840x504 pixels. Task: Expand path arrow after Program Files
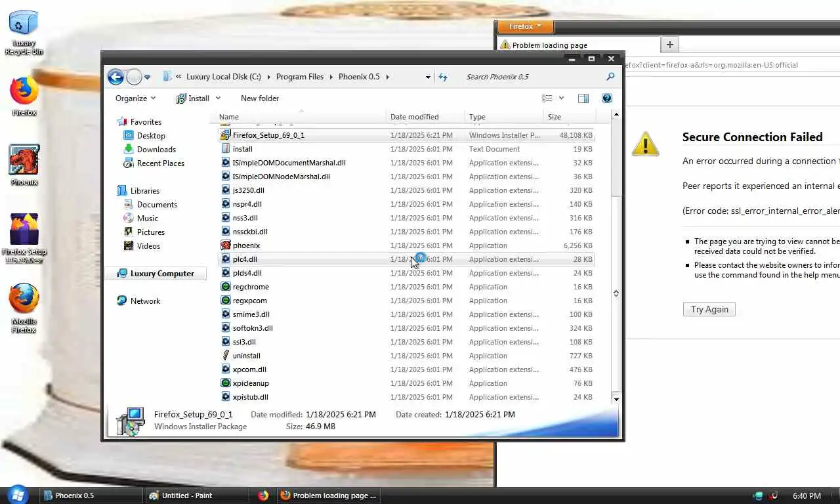(331, 77)
